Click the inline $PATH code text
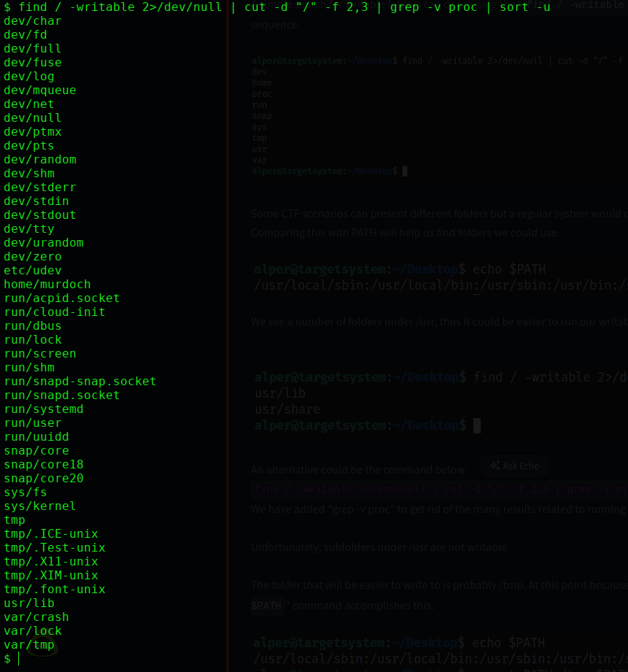This screenshot has width=628, height=672. [266, 606]
